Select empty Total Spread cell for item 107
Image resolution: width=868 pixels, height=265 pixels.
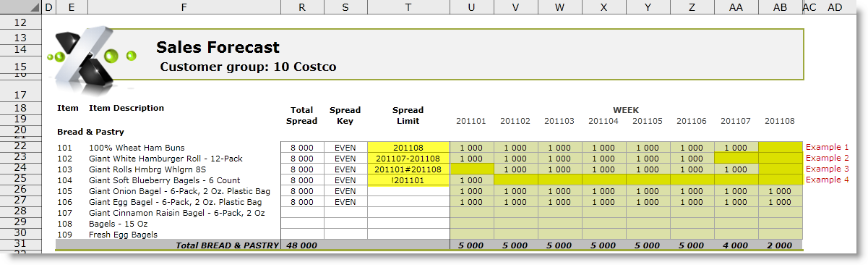point(302,212)
